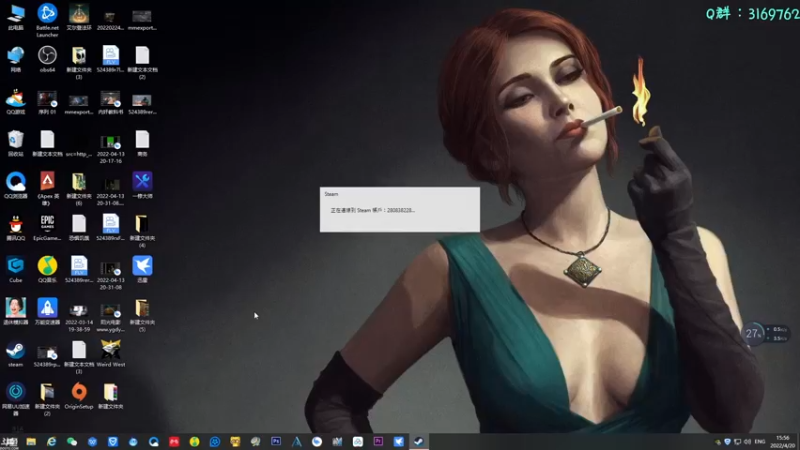Open the Network desktop icon
Image resolution: width=800 pixels, height=450 pixels.
point(16,59)
